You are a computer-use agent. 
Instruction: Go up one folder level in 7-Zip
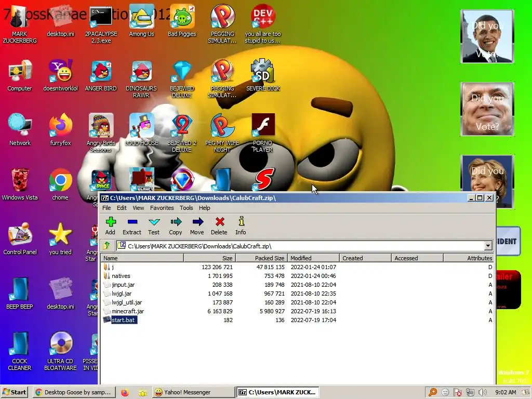107,246
